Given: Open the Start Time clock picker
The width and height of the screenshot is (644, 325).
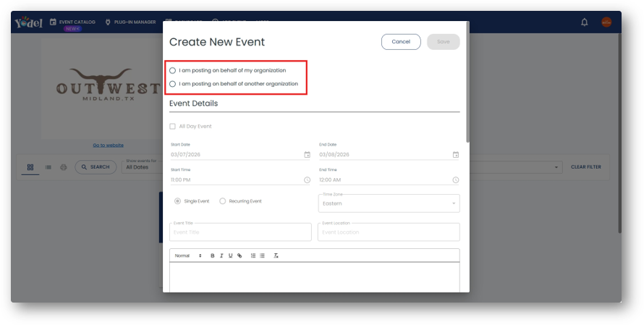Looking at the screenshot, I should [307, 180].
